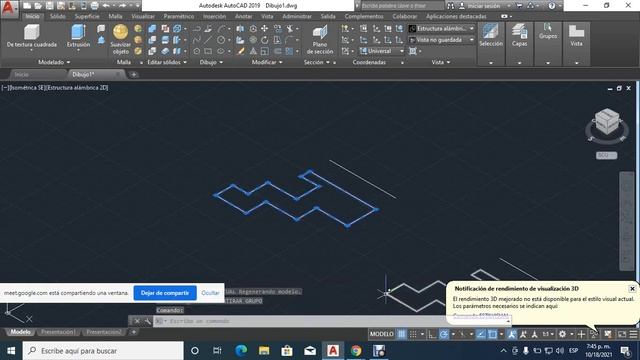
Task: Toggle 2D object snap in status bar
Action: point(492,334)
